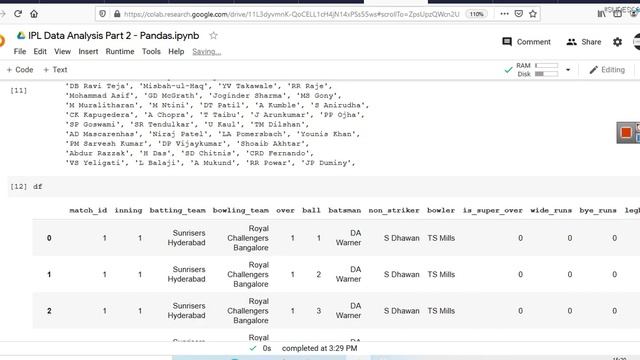Add a new Text cell

[x=55, y=70]
